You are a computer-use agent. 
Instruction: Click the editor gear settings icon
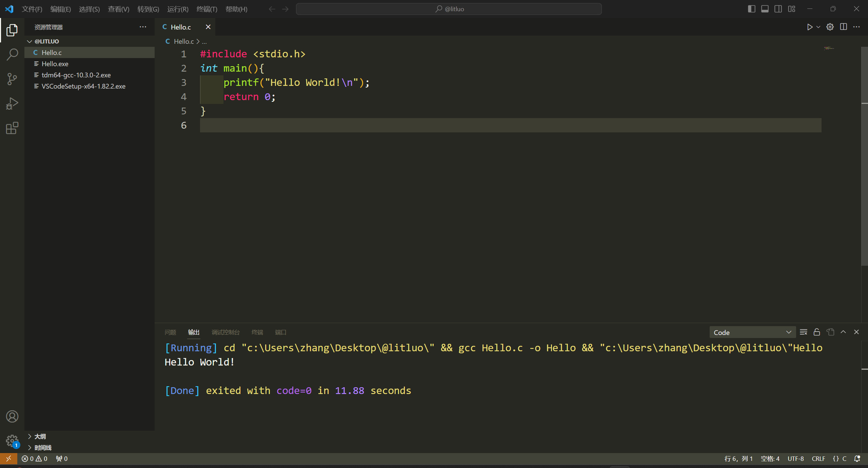coord(830,27)
